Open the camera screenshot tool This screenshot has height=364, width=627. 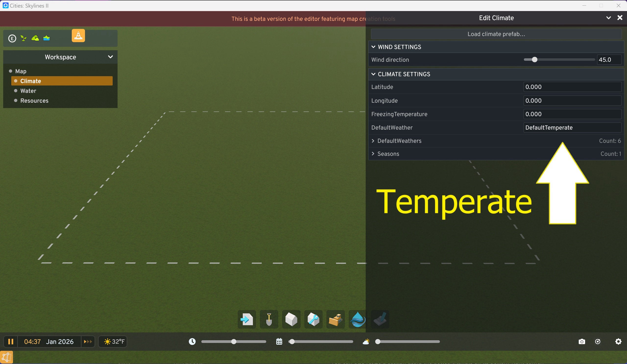[582, 342]
